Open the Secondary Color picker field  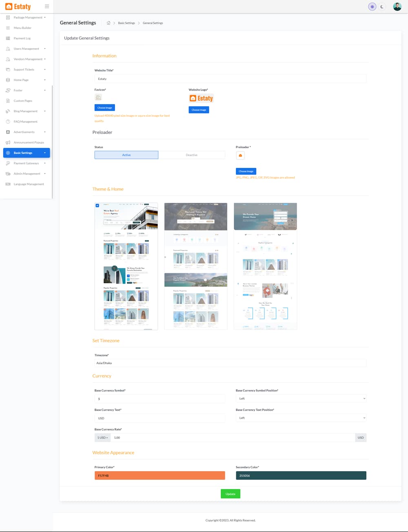coord(301,476)
